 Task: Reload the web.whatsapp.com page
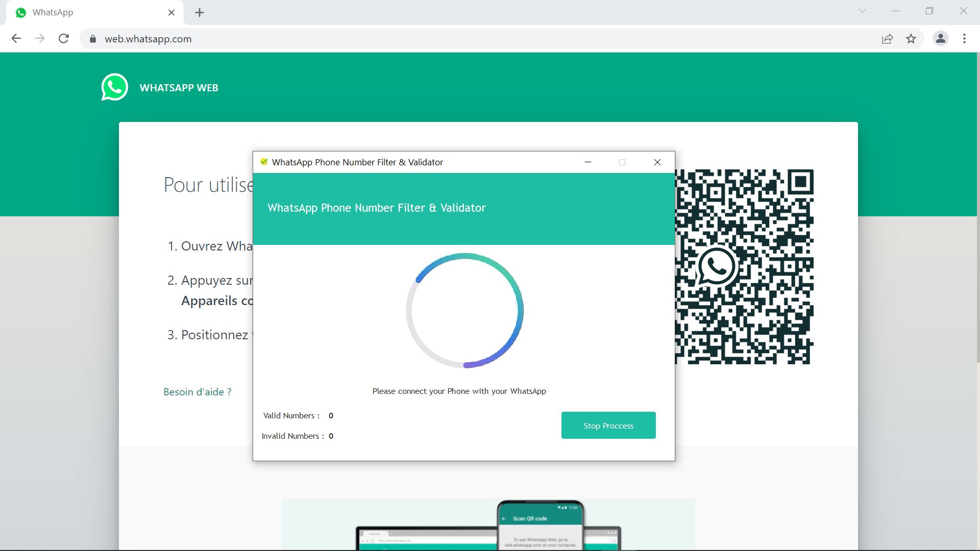(64, 39)
